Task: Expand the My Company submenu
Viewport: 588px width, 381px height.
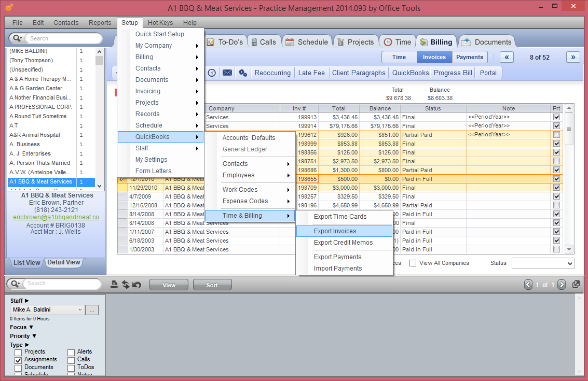Action: pos(161,46)
